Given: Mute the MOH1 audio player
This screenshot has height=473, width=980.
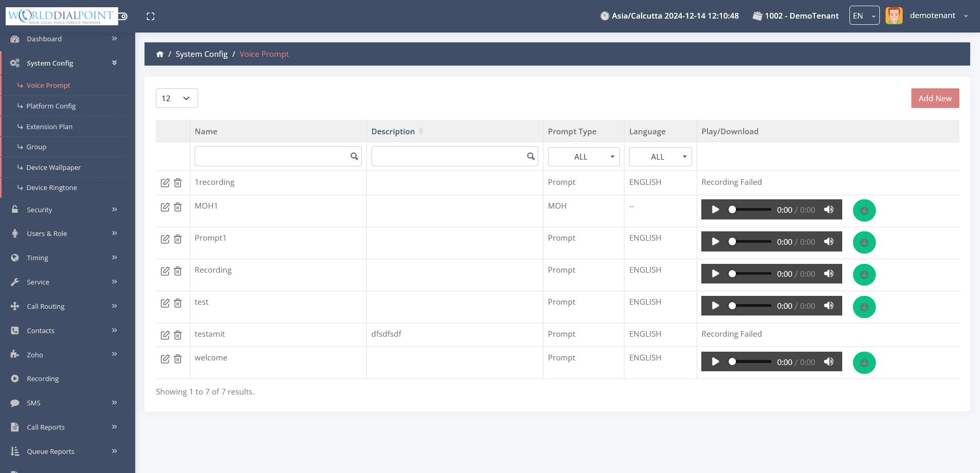Looking at the screenshot, I should (x=829, y=210).
